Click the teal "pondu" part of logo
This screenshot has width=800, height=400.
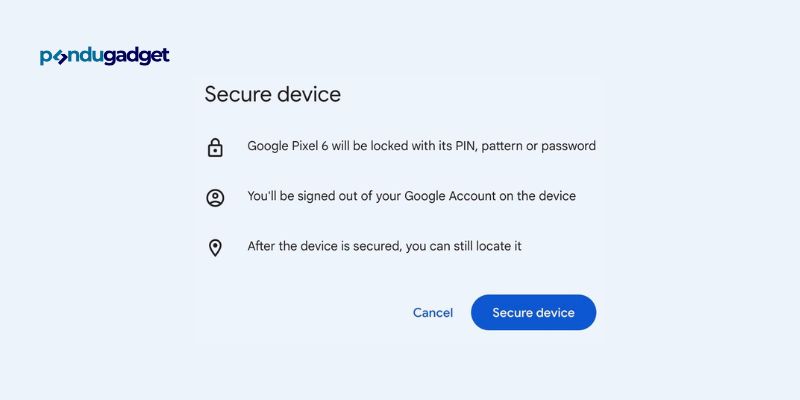(x=71, y=56)
